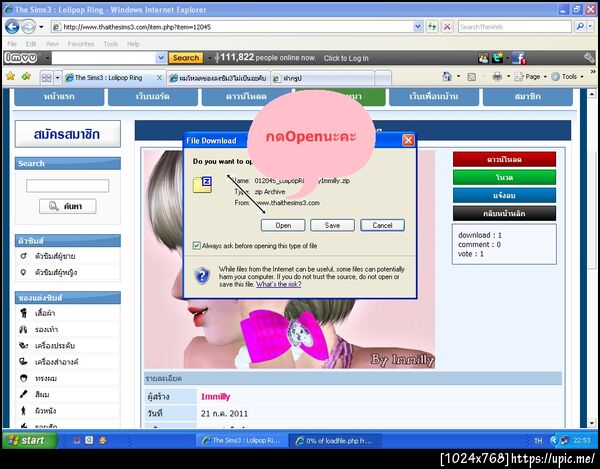Click the IMVU toolbar search field

coord(104,58)
